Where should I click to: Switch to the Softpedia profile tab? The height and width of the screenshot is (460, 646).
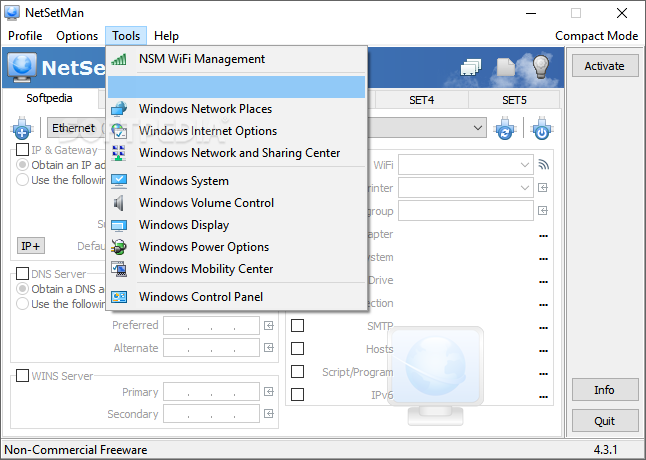pos(49,98)
